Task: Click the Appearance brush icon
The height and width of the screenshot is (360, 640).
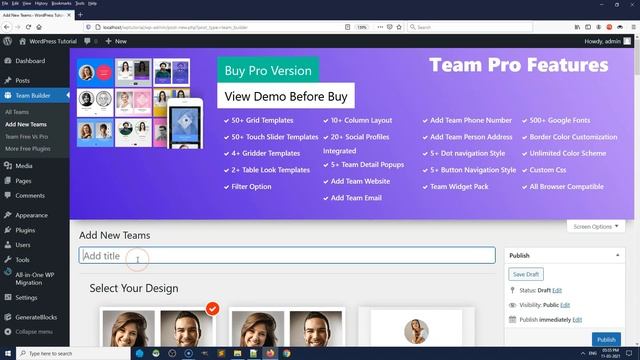Action: [8, 215]
